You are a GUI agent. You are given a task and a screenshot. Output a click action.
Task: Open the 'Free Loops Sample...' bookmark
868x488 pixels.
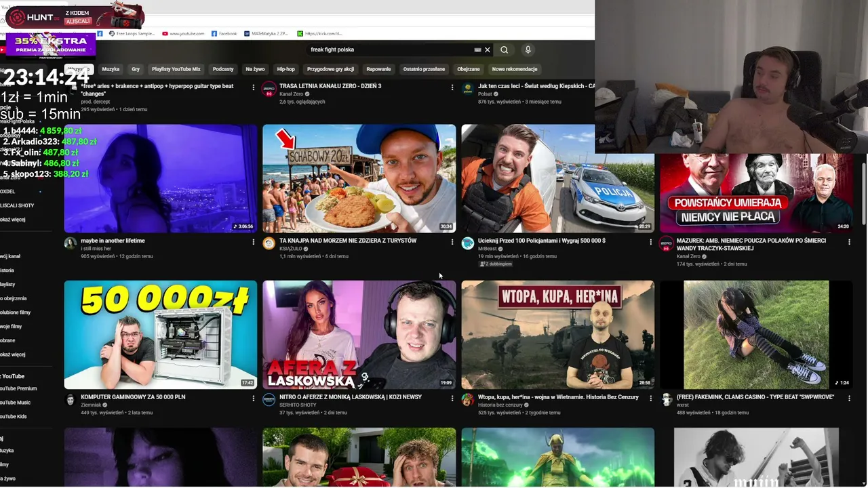[x=132, y=33]
